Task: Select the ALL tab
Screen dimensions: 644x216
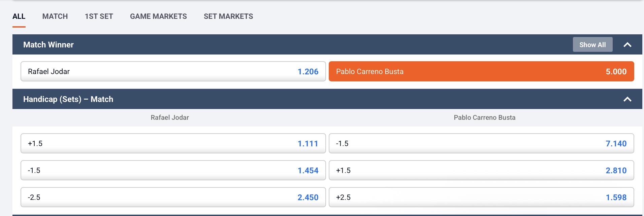Action: click(19, 16)
